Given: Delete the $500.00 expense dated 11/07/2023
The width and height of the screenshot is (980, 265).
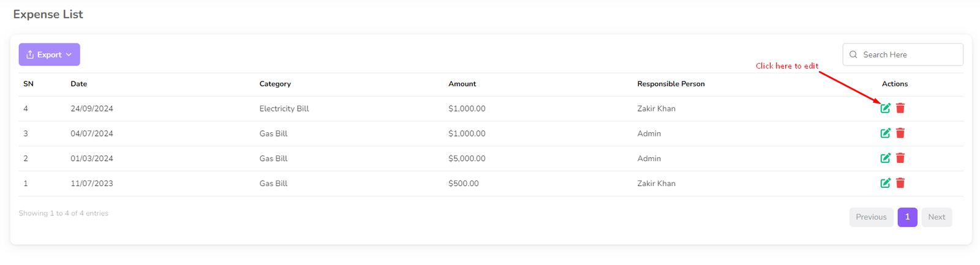Looking at the screenshot, I should (900, 183).
